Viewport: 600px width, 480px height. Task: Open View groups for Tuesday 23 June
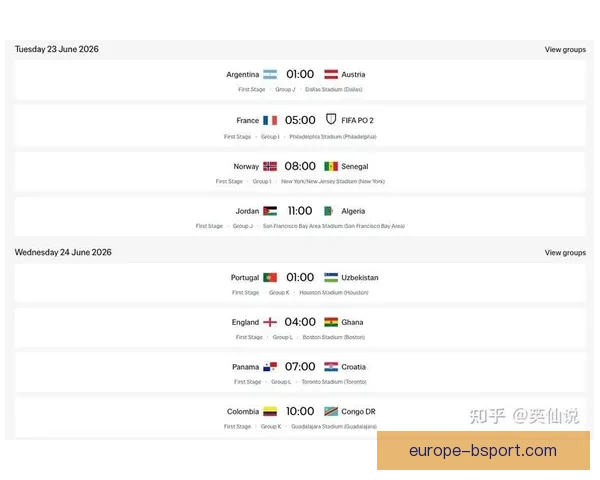click(x=565, y=49)
